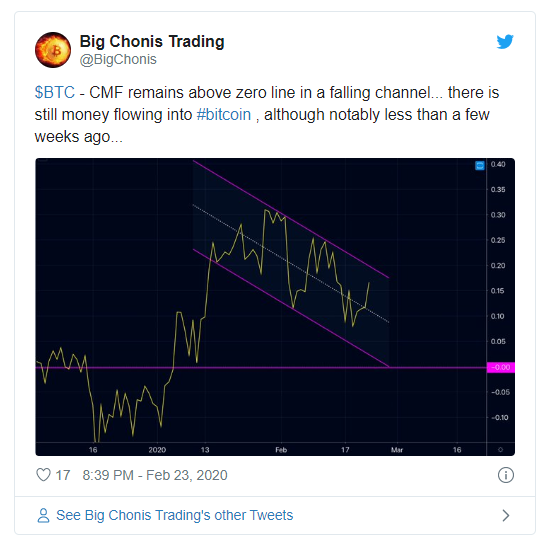
Task: Click the Twitter bird logo
Action: coord(505,41)
